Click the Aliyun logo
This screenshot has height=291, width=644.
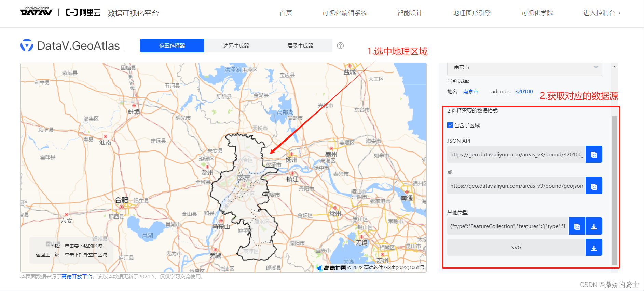[x=83, y=13]
